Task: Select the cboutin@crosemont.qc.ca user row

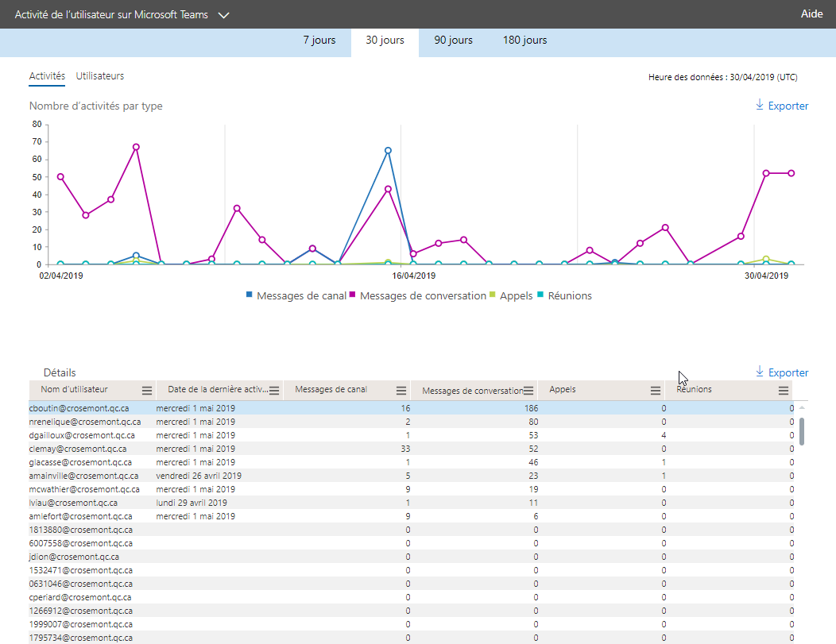Action: [79, 408]
